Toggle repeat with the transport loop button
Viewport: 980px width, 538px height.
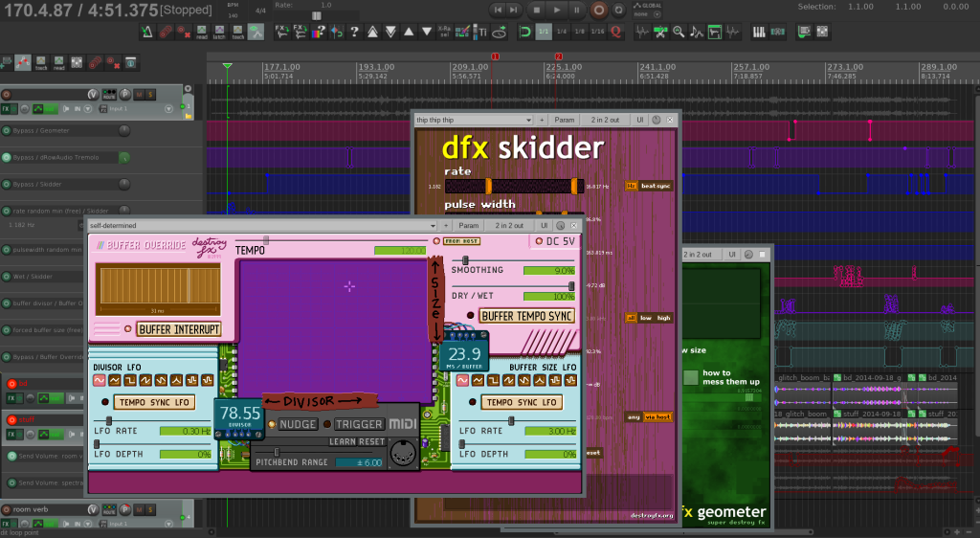(619, 10)
